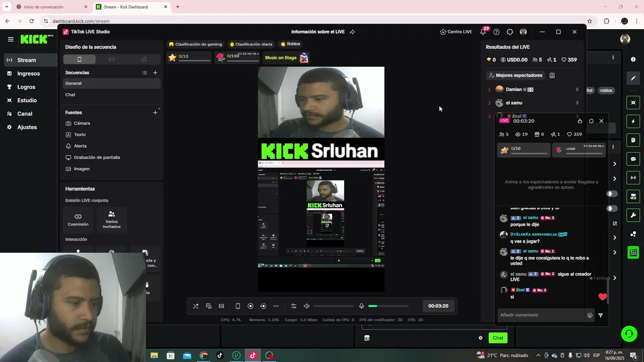Click the record button in control bar
Viewport: 644px width, 362px height.
point(251,306)
